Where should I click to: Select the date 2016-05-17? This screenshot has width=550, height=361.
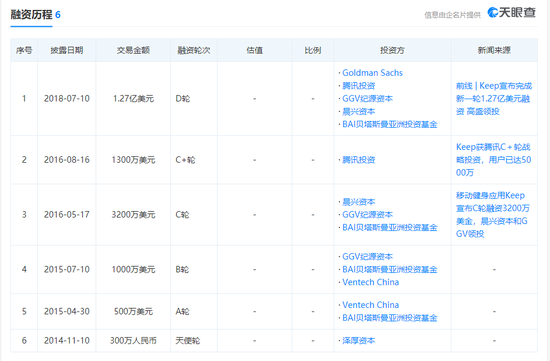click(67, 215)
